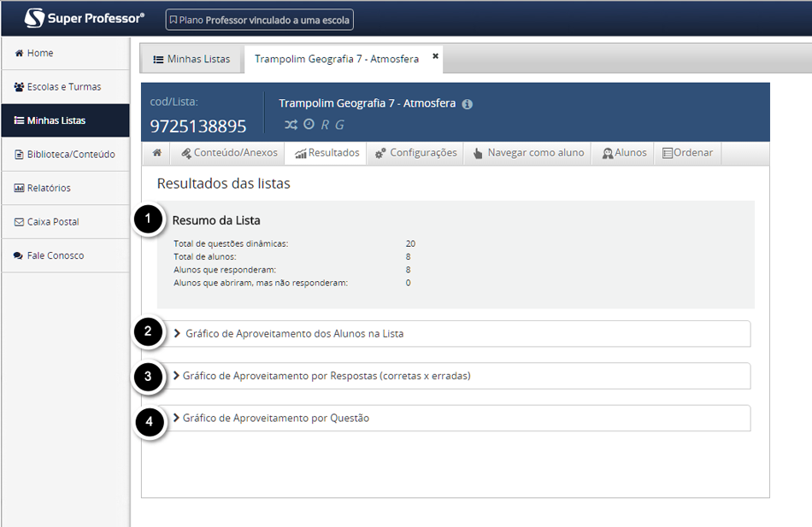The image size is (812, 527).
Task: Select the shuffle questions icon
Action: [291, 124]
